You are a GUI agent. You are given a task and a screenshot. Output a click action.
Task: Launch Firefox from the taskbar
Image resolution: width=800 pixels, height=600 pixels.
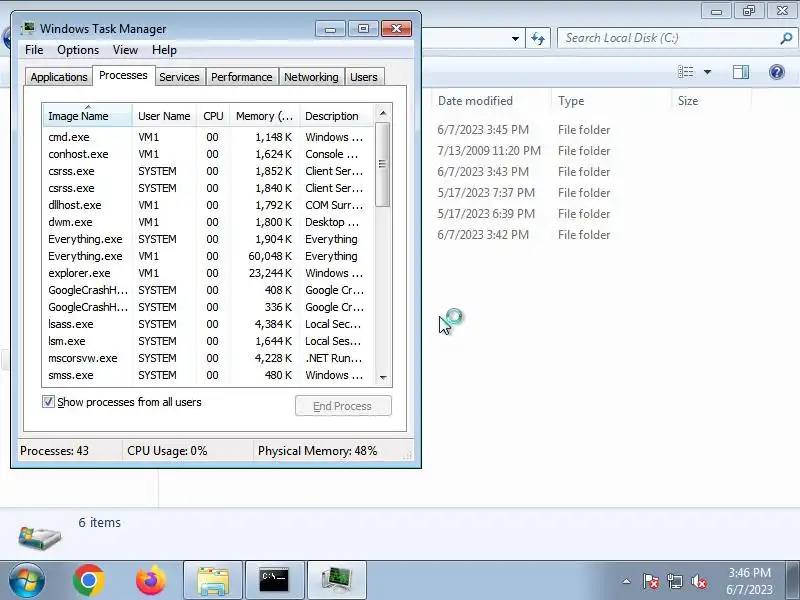pos(151,581)
